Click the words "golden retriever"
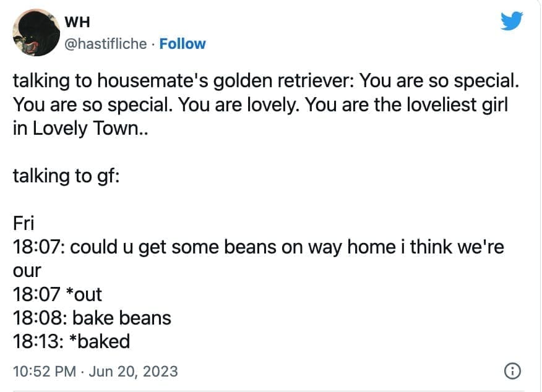This screenshot has height=392, width=542. [x=285, y=80]
